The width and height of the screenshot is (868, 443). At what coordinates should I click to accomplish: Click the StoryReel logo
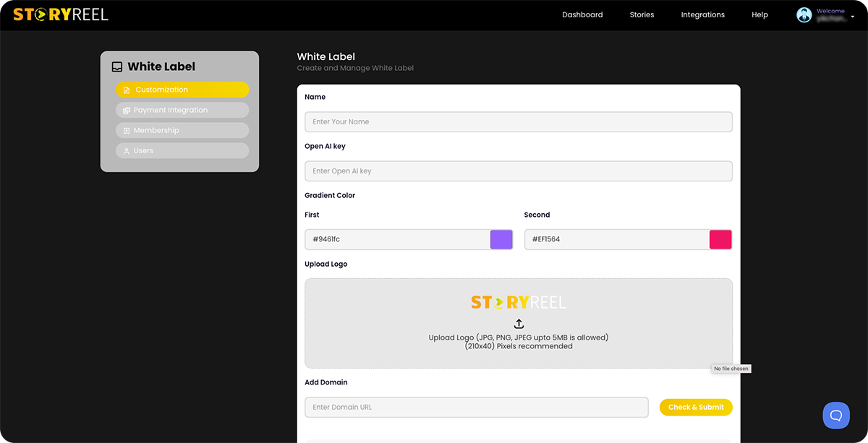tap(61, 14)
